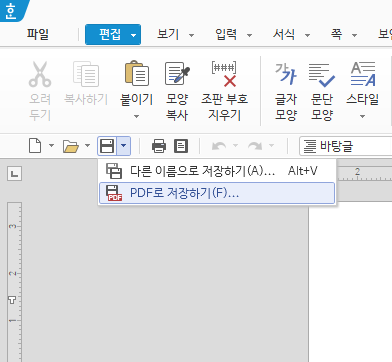Expand the 편집 tab dropdown arrow

click(x=134, y=35)
